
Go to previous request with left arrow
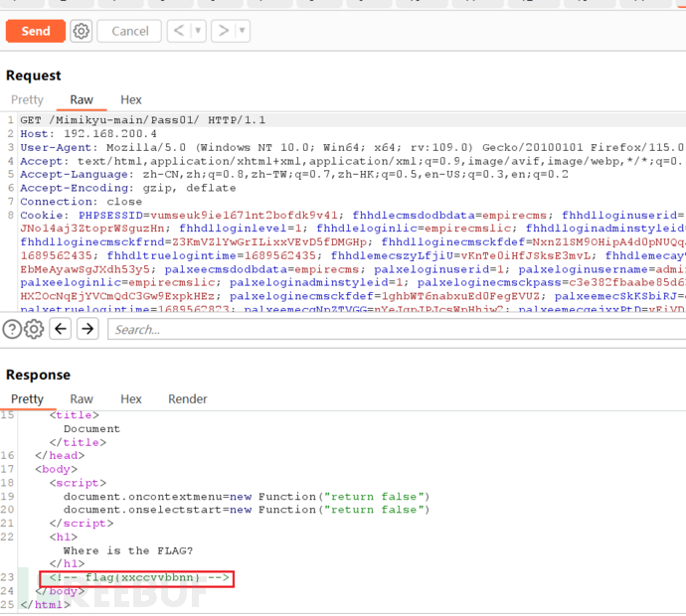pos(179,31)
